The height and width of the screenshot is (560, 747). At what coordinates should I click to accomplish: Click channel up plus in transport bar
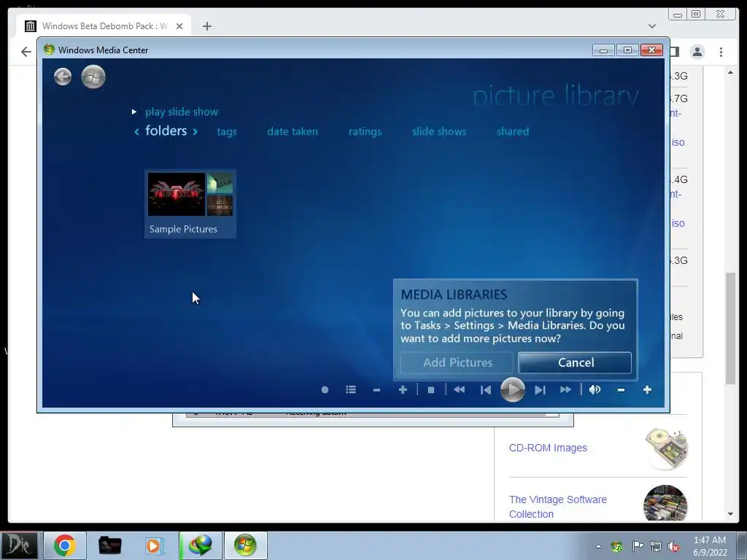coord(403,390)
